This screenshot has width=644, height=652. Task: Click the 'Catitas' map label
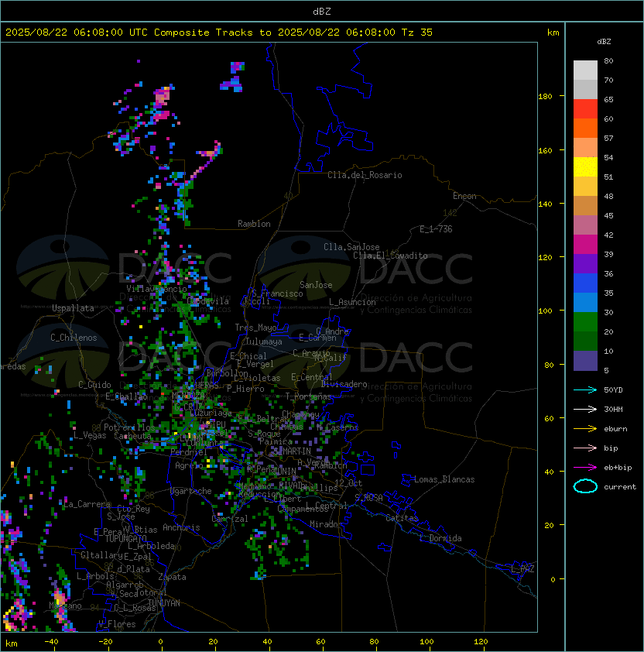click(402, 518)
